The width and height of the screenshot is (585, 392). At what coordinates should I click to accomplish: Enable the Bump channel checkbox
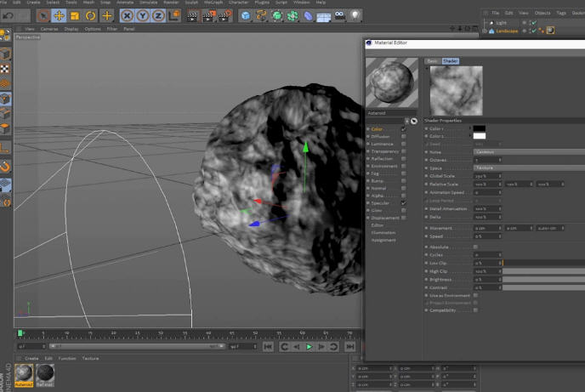tap(403, 181)
